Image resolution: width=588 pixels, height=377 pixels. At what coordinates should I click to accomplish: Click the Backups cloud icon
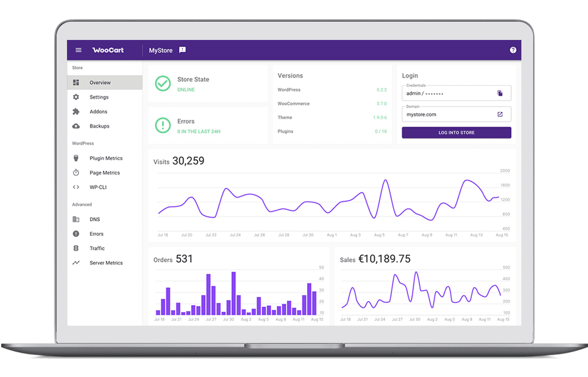click(76, 126)
